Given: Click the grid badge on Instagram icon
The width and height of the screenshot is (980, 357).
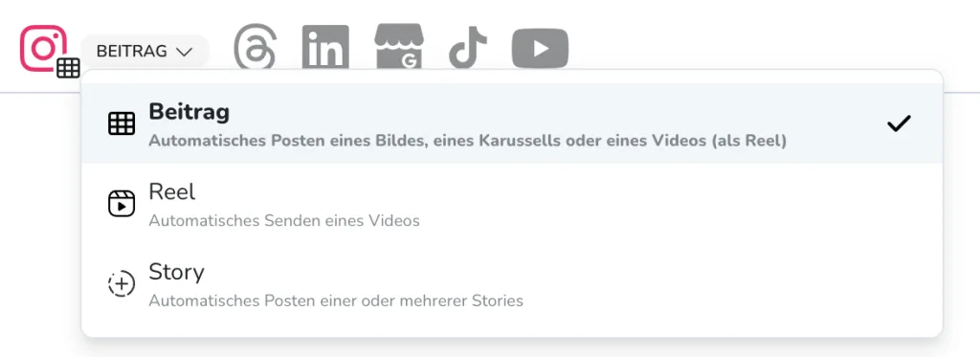Looking at the screenshot, I should (x=68, y=67).
